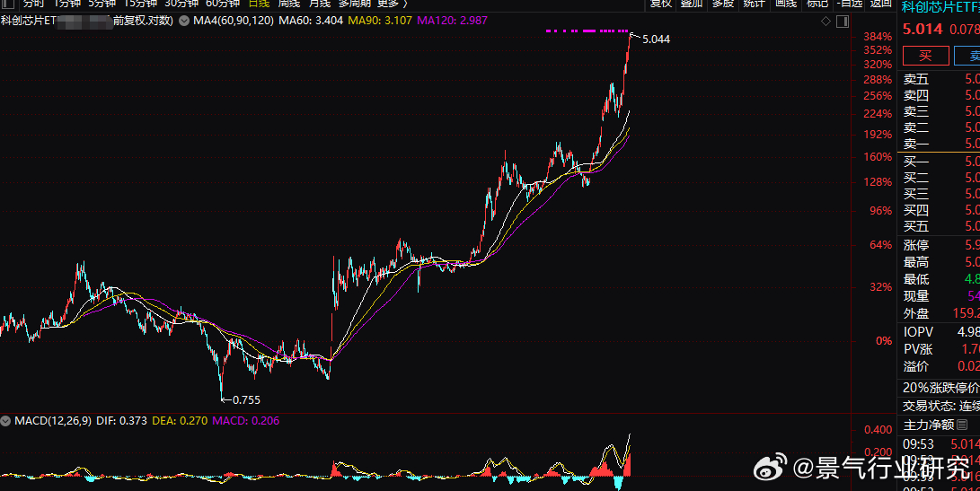980x491 pixels.
Task: Toggle the MACD indicator round dropdown icon
Action: point(5,421)
